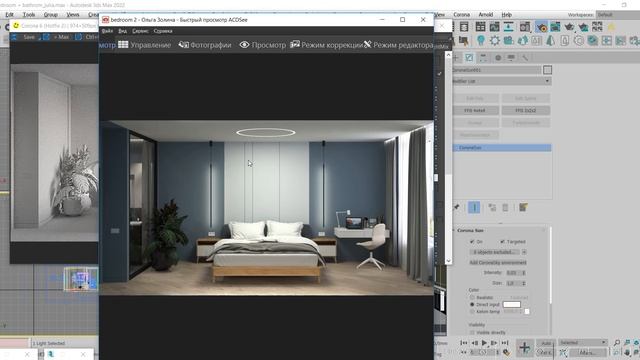Open the Create tab plus icon
This screenshot has height=360, width=640.
click(456, 58)
